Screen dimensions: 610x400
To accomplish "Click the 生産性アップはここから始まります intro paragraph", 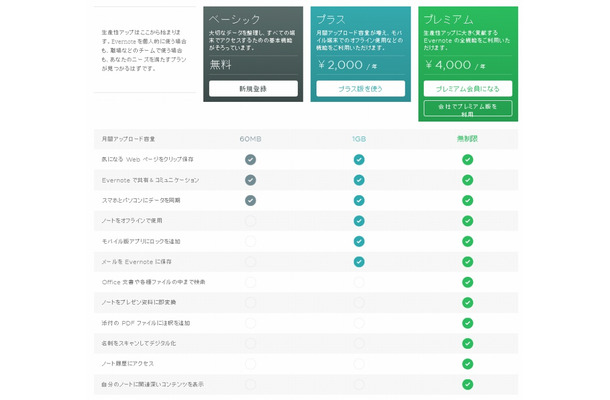I will pyautogui.click(x=144, y=50).
